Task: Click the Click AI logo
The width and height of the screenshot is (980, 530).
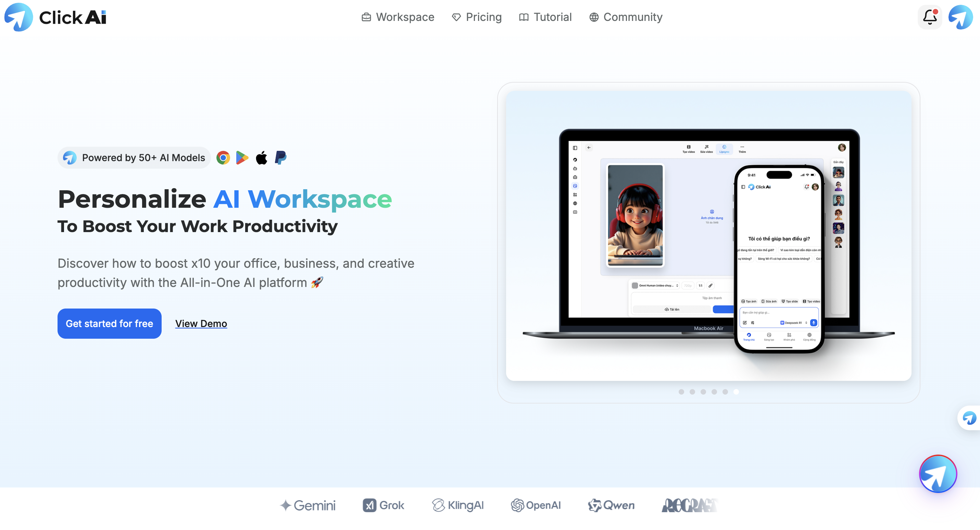Action: point(55,17)
